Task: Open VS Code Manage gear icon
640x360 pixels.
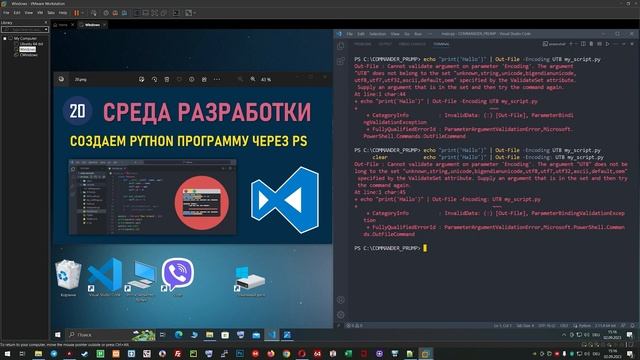Action: pos(341,315)
